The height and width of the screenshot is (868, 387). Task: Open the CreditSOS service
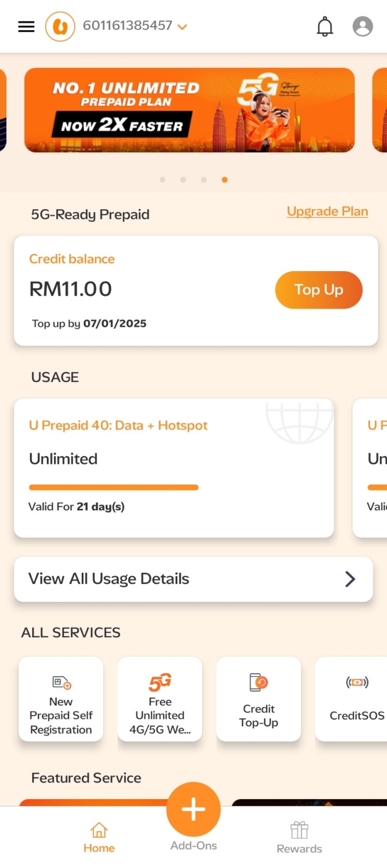pyautogui.click(x=357, y=699)
